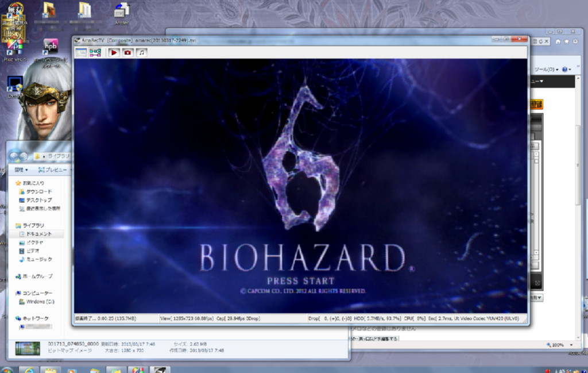The image size is (588, 373).
Task: Open Internet Explorer from the taskbar
Action: [x=29, y=370]
